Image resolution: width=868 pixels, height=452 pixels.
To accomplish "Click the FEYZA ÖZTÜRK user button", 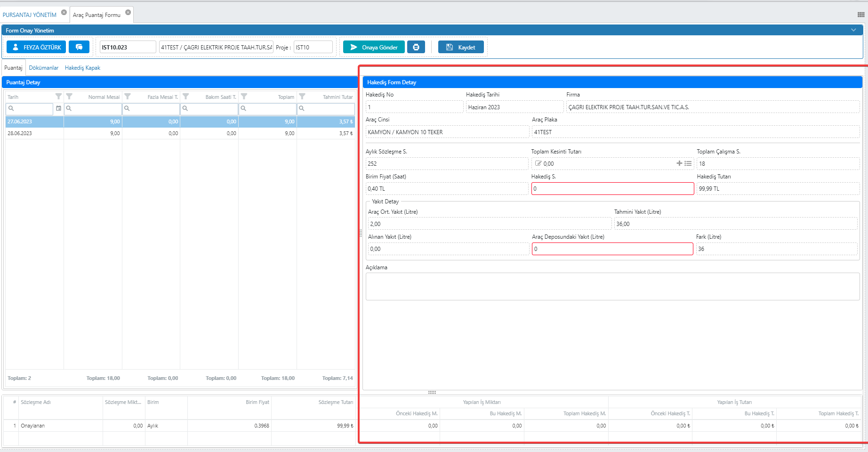I will pyautogui.click(x=36, y=47).
